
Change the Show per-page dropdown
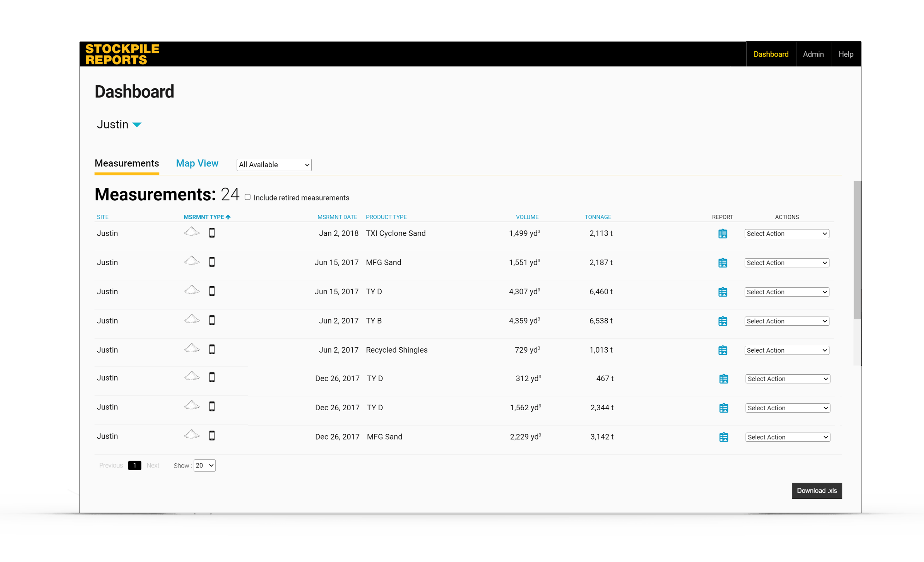[x=204, y=465]
